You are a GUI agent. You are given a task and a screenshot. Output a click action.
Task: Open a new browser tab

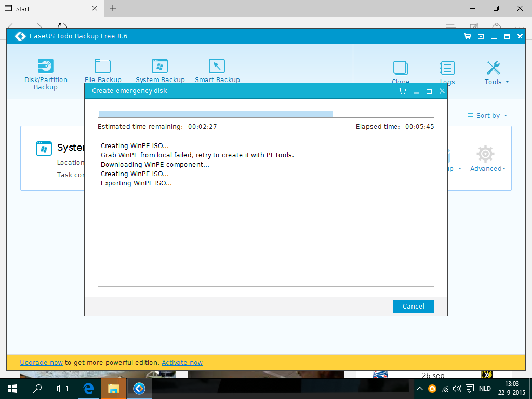(x=113, y=8)
